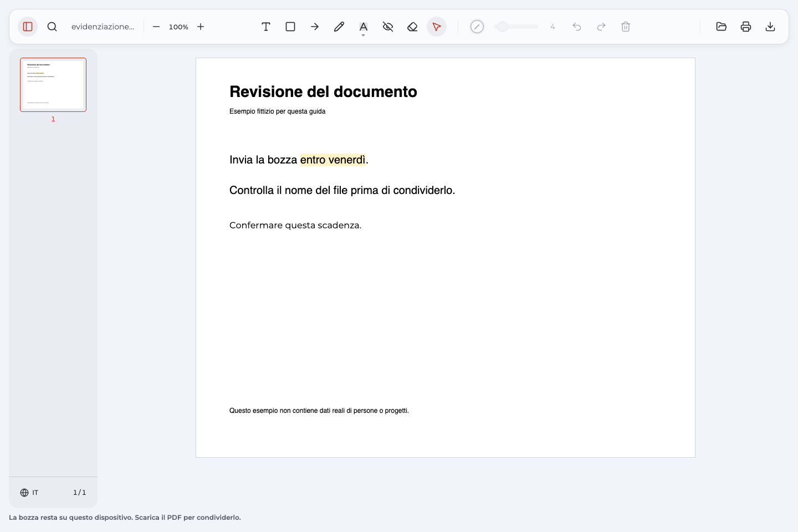Redo the last action

coord(601,27)
